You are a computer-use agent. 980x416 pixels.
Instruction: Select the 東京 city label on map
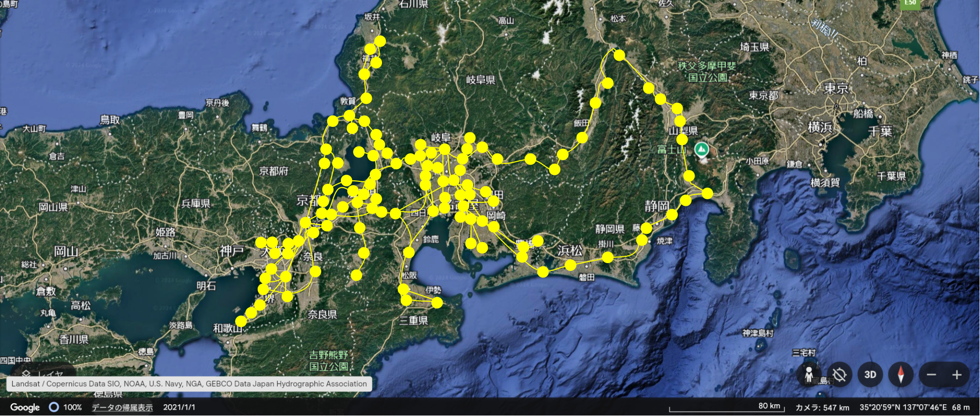[836, 89]
